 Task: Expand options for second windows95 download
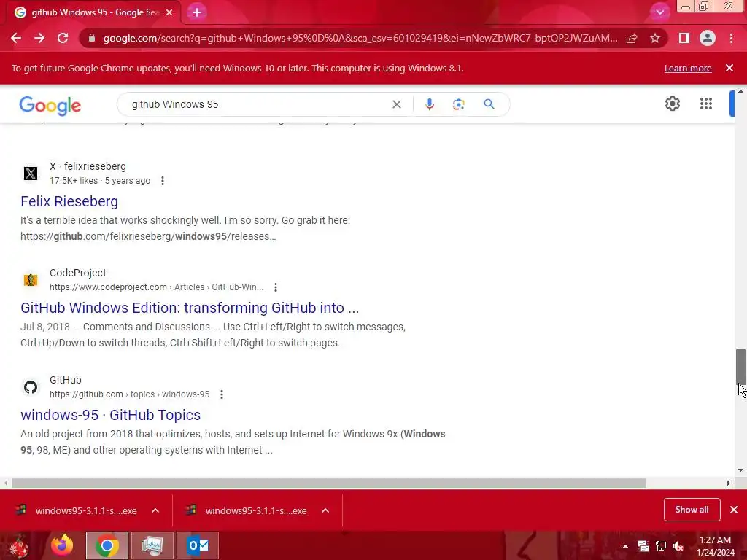325,510
